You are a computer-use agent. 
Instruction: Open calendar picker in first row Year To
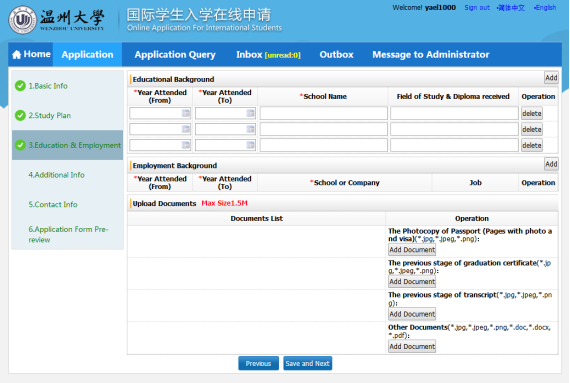click(x=250, y=113)
